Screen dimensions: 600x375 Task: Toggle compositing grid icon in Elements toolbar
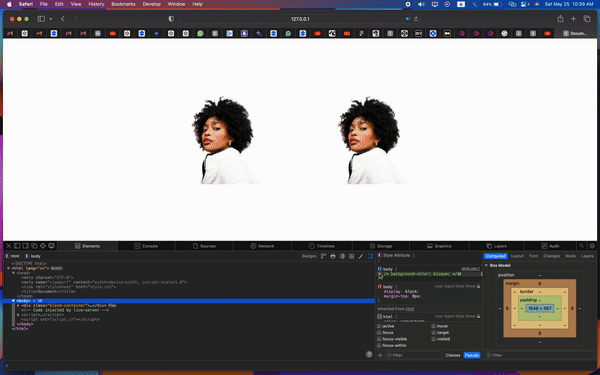[351, 256]
